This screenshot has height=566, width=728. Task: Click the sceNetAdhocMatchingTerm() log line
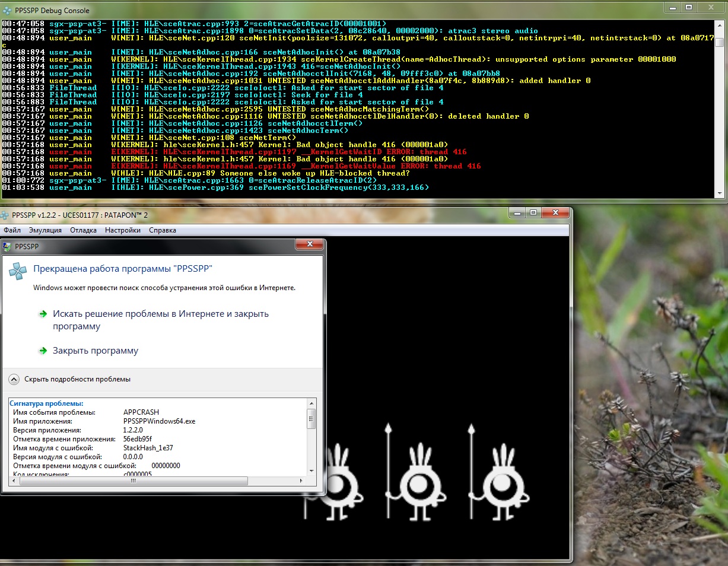tap(215, 109)
